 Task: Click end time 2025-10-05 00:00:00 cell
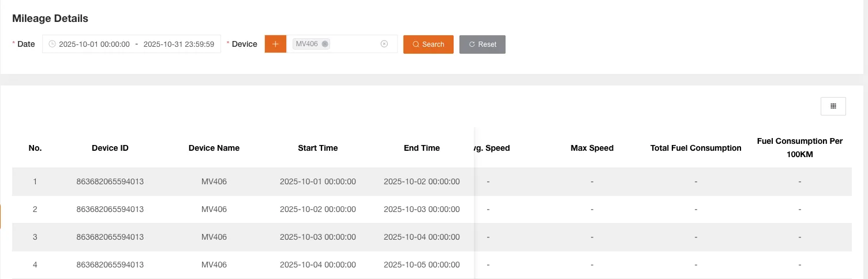(422, 265)
